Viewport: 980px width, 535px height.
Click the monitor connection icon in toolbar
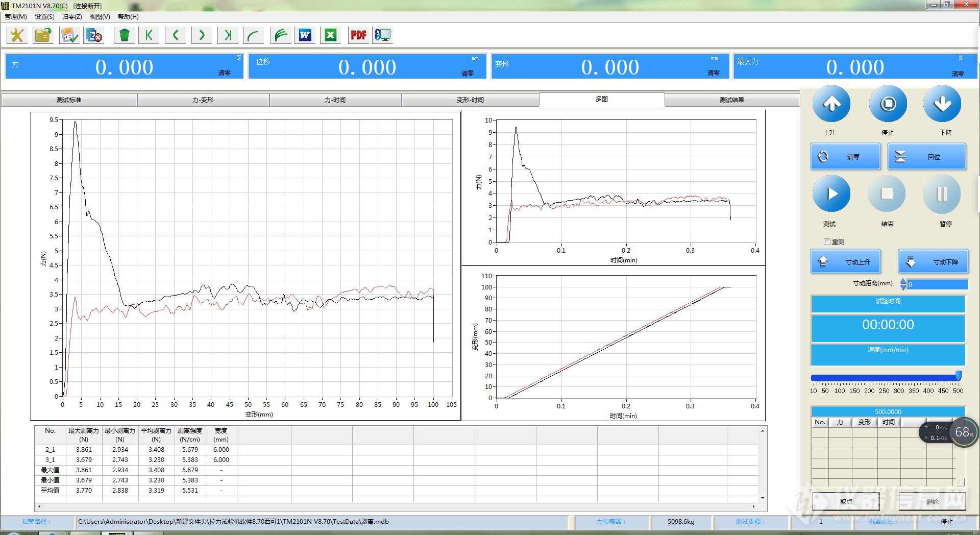point(383,35)
